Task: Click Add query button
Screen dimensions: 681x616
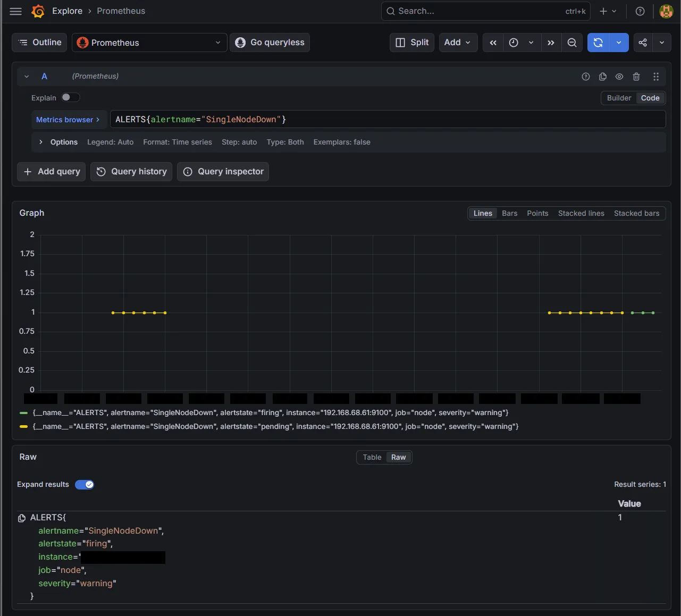Action: point(52,172)
